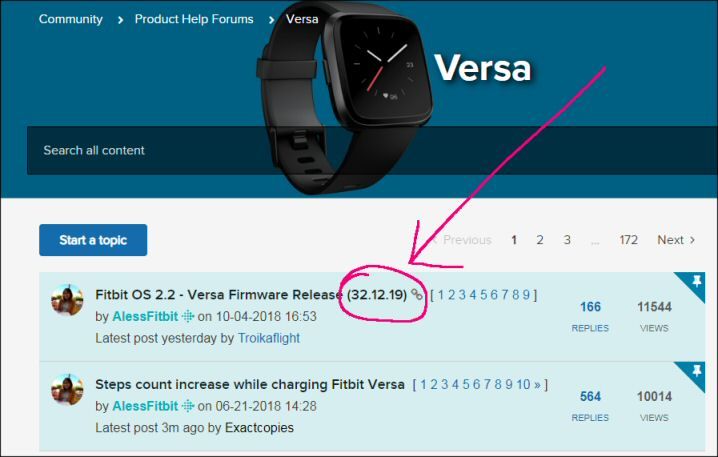Click the link icon beside firmware release title
Viewport: 718px width, 457px height.
pos(417,294)
